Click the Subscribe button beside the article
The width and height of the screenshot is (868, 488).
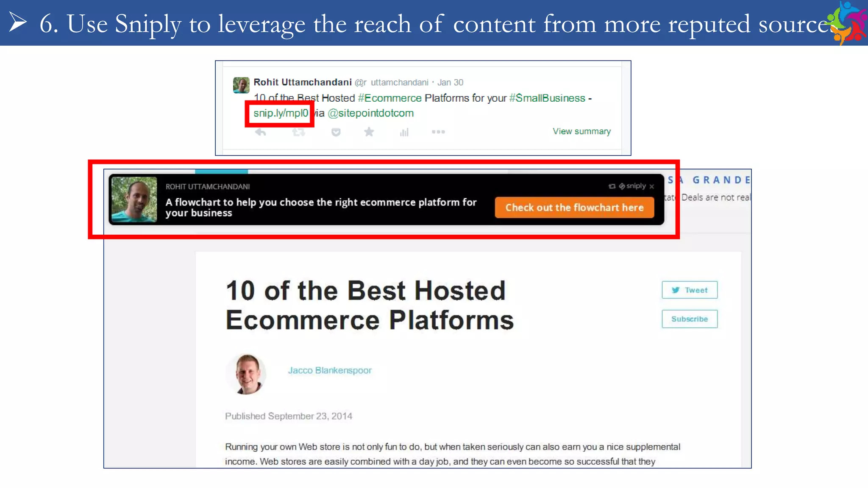(x=690, y=319)
